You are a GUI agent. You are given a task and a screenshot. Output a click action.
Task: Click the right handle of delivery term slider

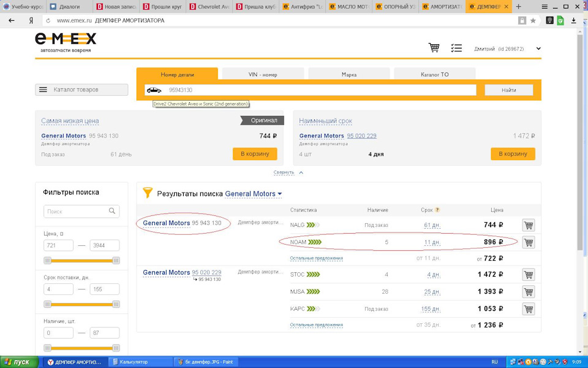click(x=116, y=304)
